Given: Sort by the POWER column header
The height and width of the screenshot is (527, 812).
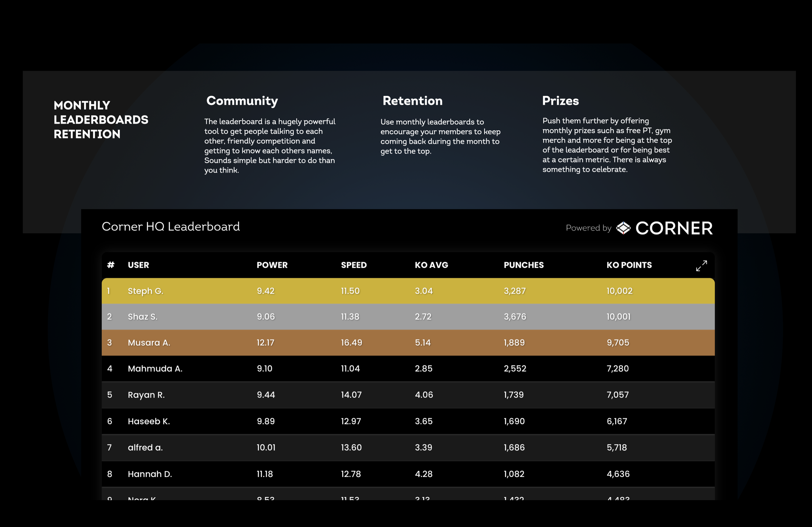Looking at the screenshot, I should (272, 265).
